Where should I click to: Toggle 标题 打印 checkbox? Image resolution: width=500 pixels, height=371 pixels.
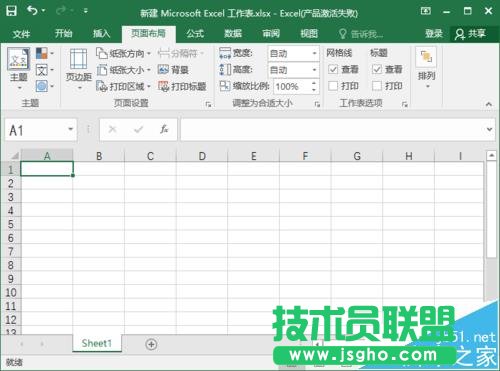point(377,86)
